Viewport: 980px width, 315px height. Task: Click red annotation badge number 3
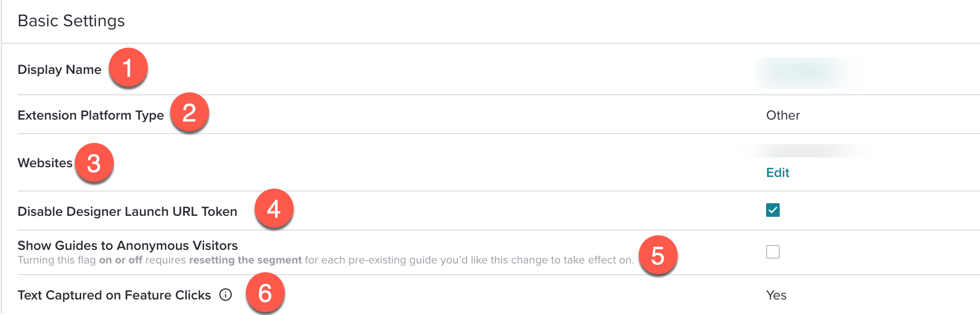tap(94, 163)
